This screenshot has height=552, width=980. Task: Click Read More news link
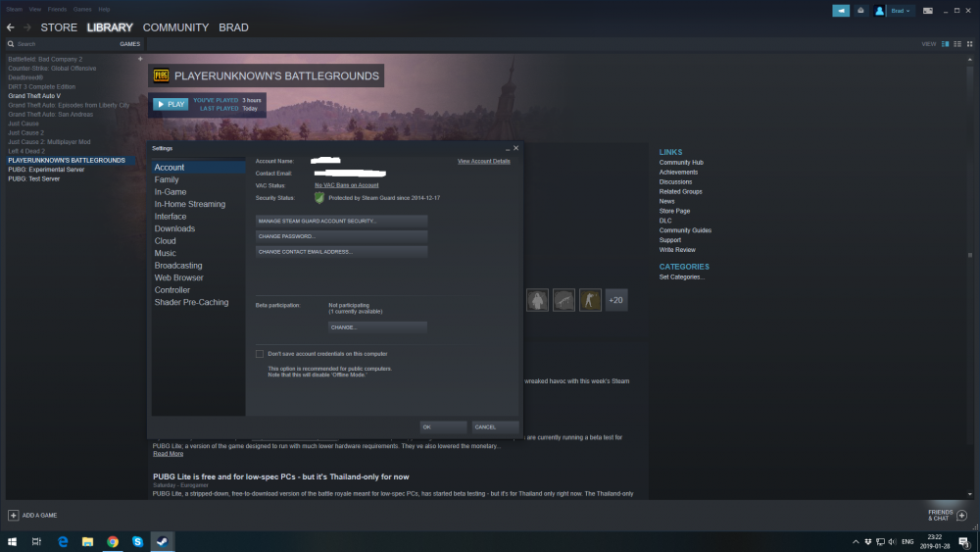click(x=169, y=454)
